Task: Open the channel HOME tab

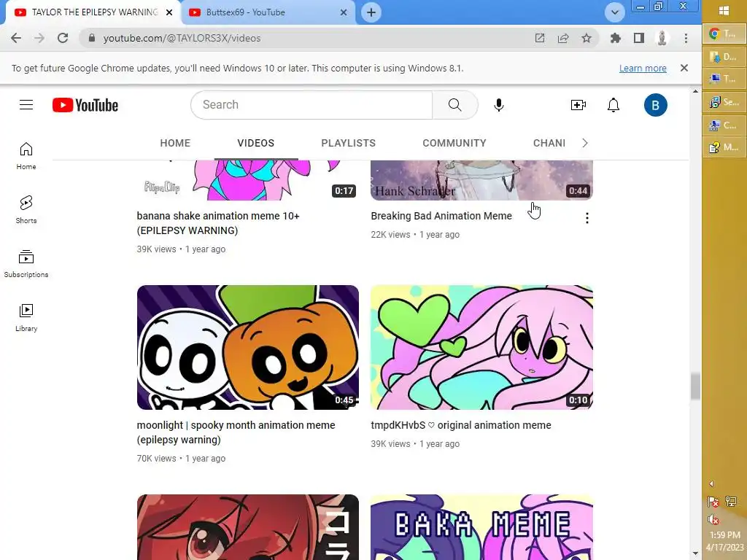Action: 175,143
